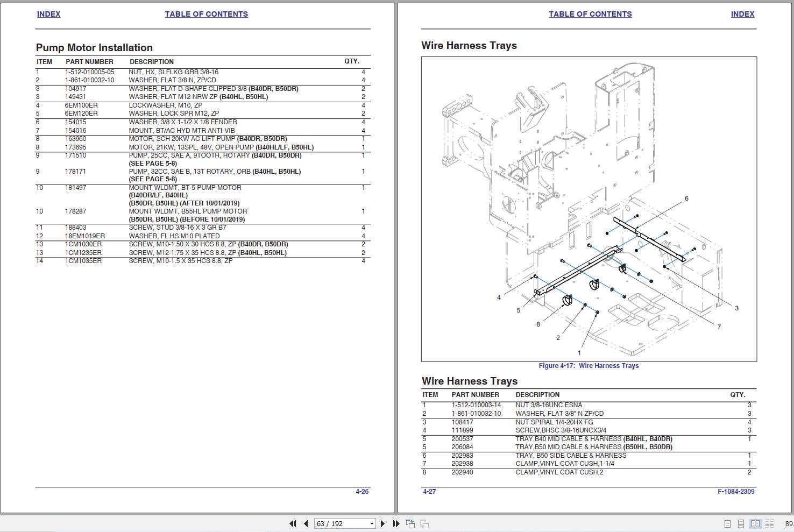The height and width of the screenshot is (532, 794).
Task: Select part number 206084
Action: coord(462,447)
